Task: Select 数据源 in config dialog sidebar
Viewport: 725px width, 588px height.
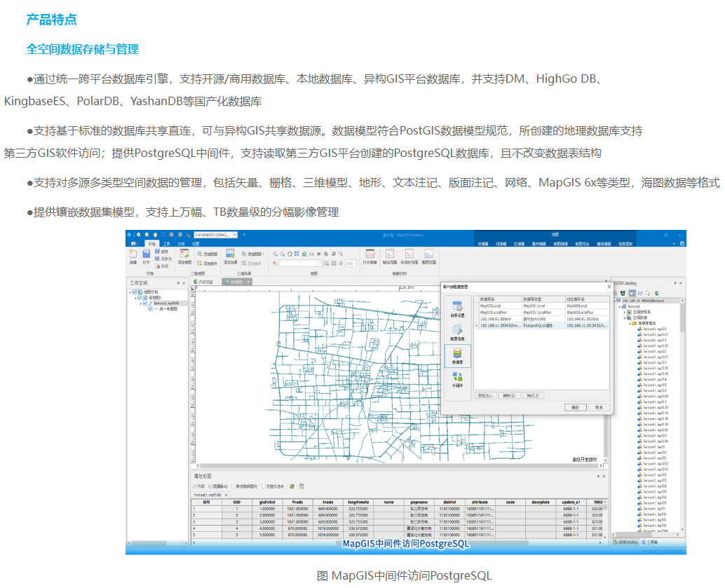Action: pyautogui.click(x=457, y=356)
